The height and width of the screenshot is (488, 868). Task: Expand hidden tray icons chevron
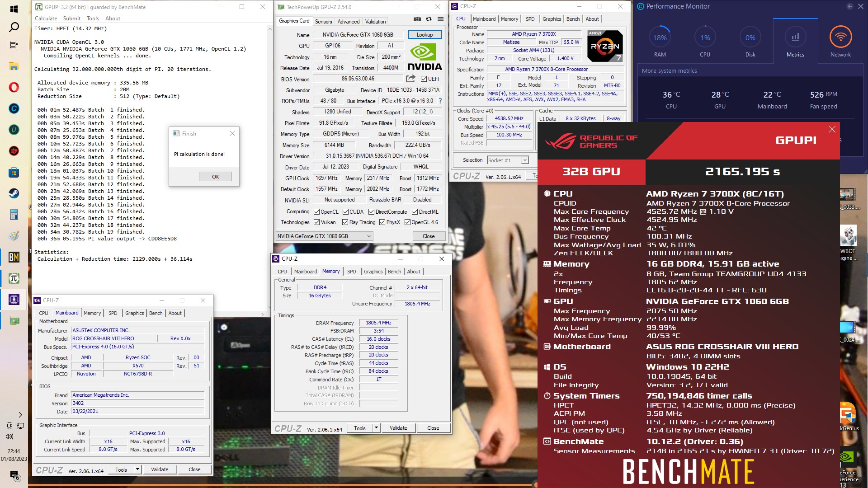click(x=20, y=415)
